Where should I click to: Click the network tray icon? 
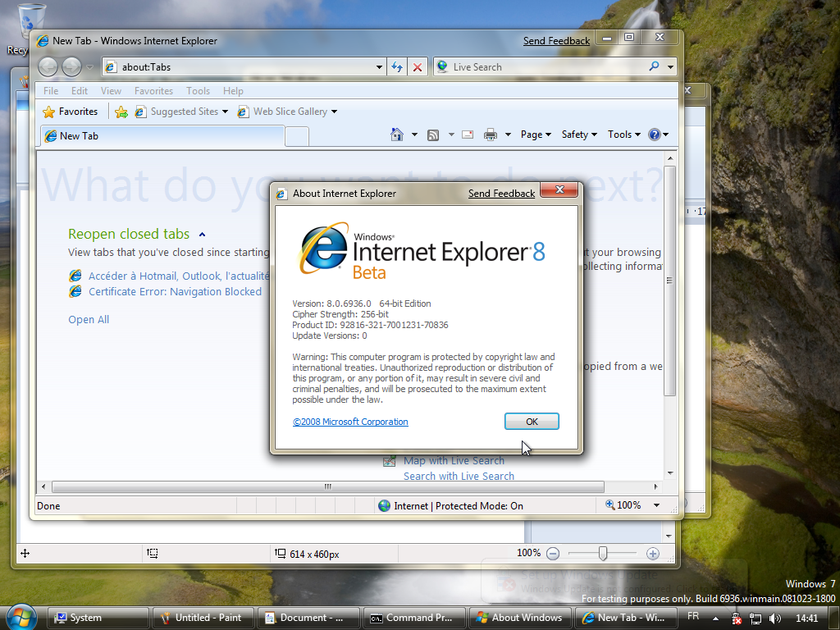tap(756, 619)
